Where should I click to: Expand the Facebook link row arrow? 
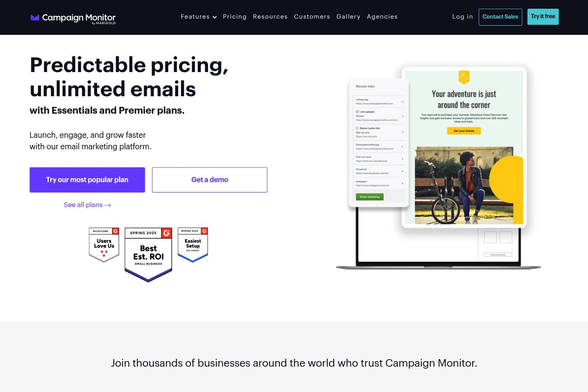click(x=402, y=171)
